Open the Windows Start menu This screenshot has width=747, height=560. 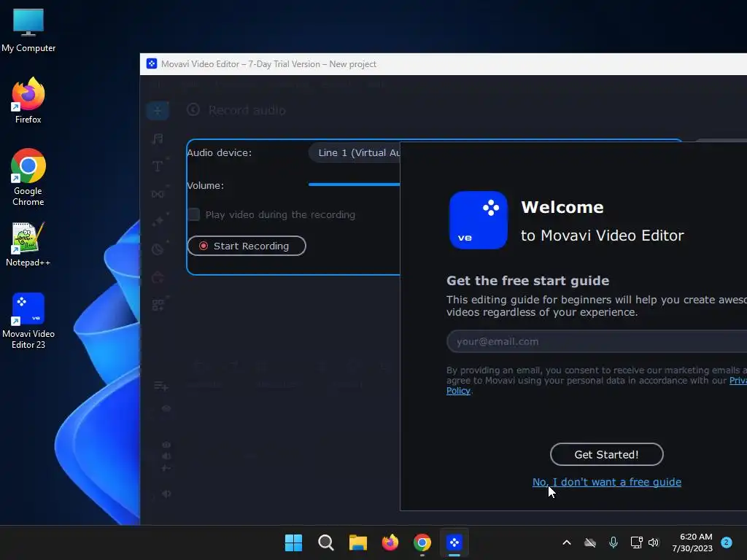(293, 542)
